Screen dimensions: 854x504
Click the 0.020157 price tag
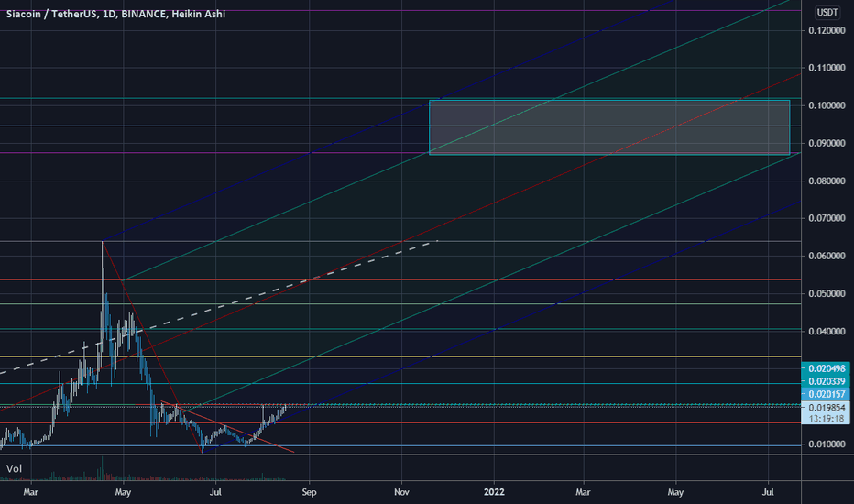pyautogui.click(x=826, y=394)
